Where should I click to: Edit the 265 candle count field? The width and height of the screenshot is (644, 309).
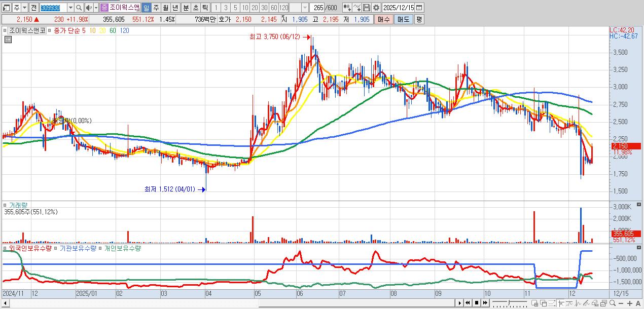point(316,8)
